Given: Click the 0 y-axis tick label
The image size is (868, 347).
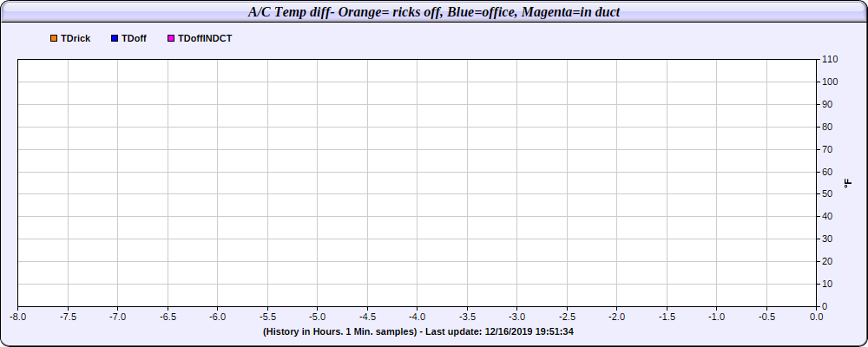Looking at the screenshot, I should (825, 306).
